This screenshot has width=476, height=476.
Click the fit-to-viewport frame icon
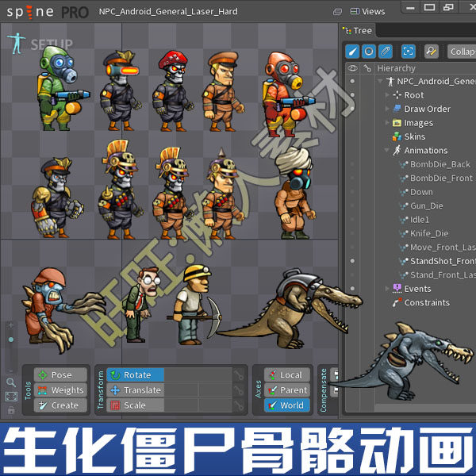pos(11,397)
